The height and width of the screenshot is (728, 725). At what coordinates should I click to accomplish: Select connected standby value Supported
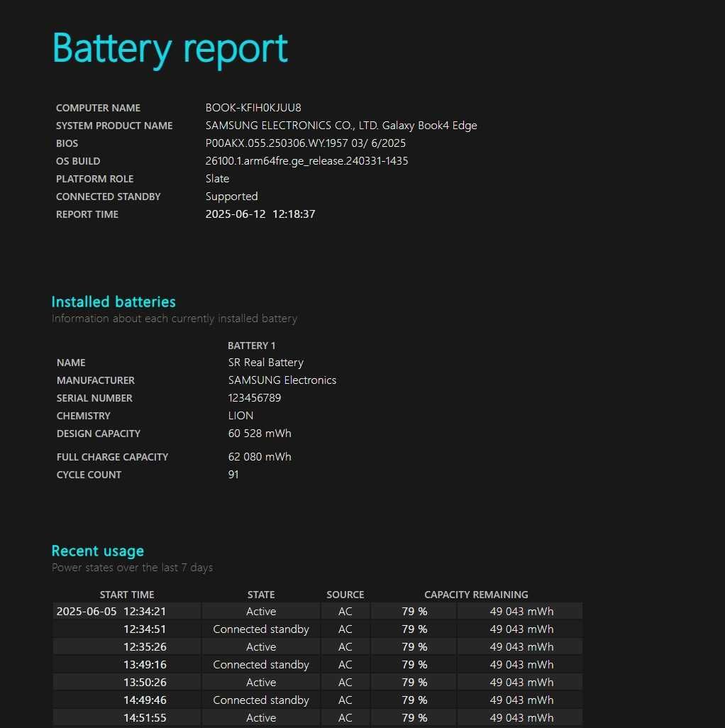(x=231, y=197)
